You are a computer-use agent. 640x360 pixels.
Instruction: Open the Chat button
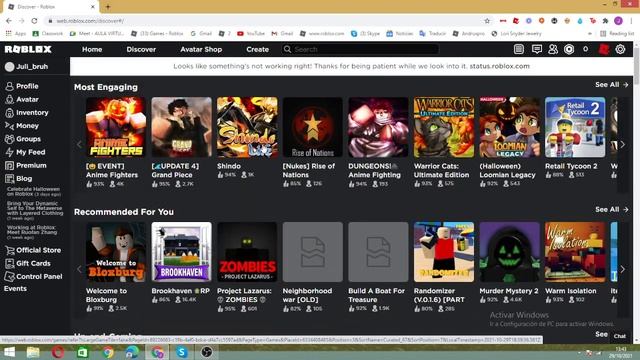[x=619, y=336]
